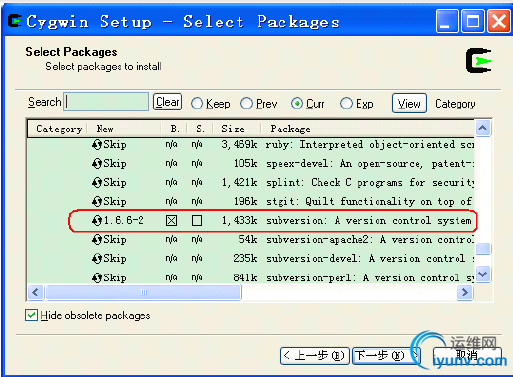Minimize the Cygwin Setup window
Viewport: 513px width, 377px height.
[447, 21]
